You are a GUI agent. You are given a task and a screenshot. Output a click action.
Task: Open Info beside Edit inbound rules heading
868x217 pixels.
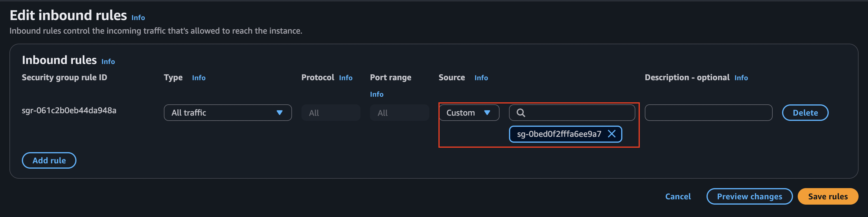(x=138, y=18)
